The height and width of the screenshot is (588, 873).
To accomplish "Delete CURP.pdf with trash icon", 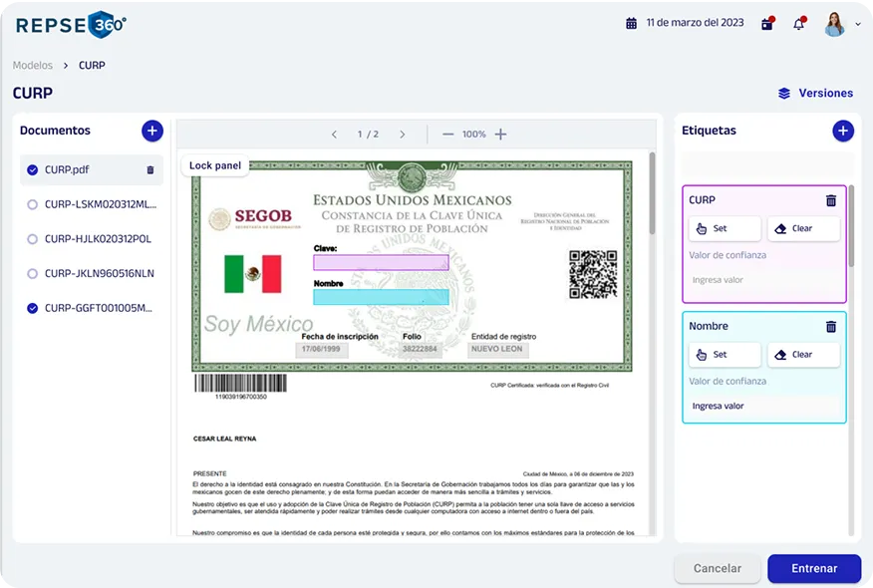I will pos(150,169).
